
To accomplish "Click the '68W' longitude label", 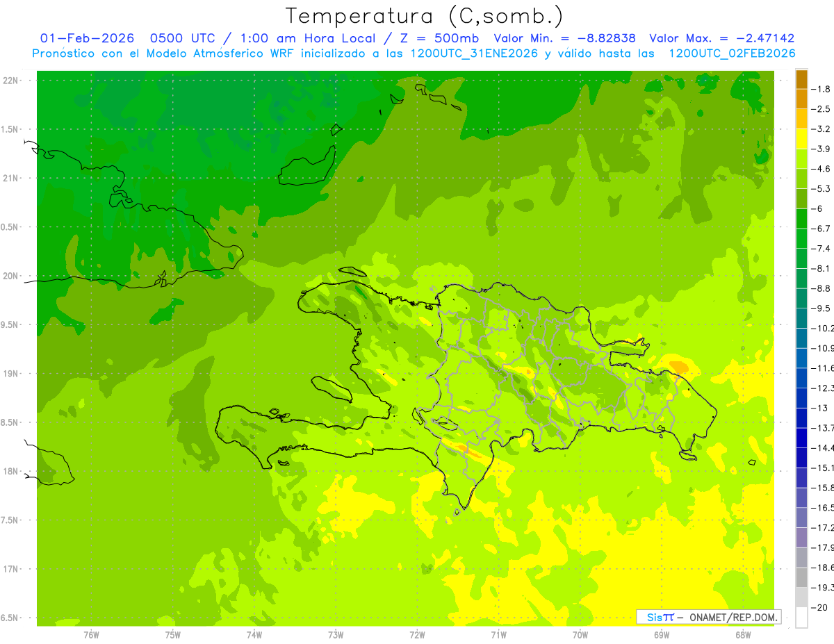I will (x=743, y=634).
